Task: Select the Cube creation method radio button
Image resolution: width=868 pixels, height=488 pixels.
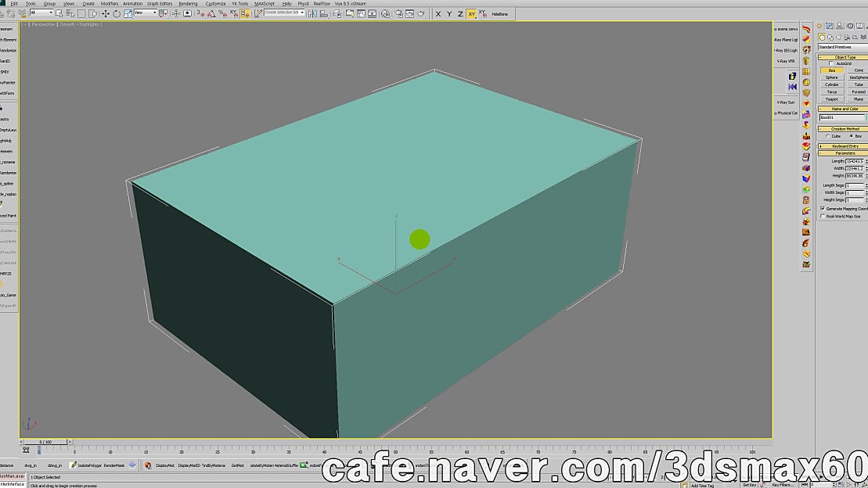Action: (828, 135)
